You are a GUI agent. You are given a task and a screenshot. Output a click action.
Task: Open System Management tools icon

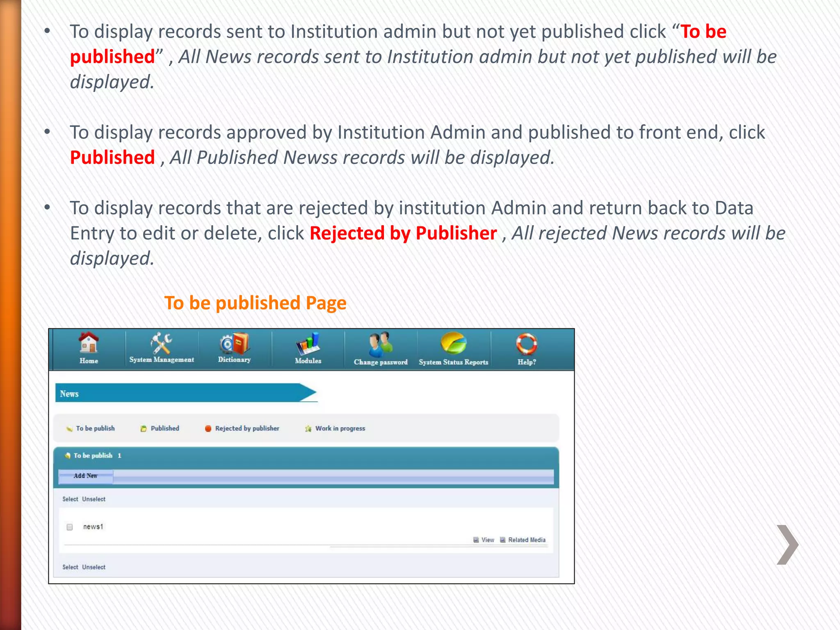tap(161, 344)
